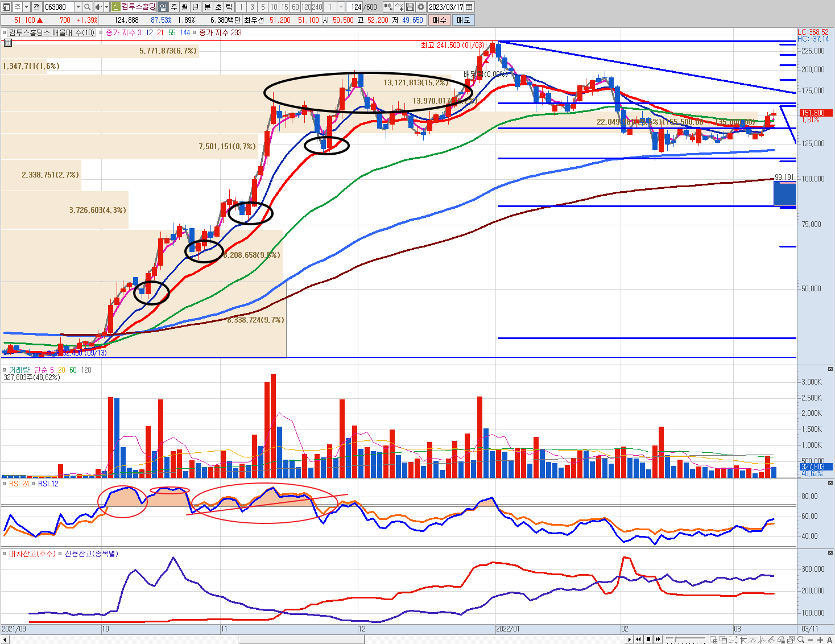Open the chart settings gear icon
Viewport: 835px width, 644px height.
421,7
